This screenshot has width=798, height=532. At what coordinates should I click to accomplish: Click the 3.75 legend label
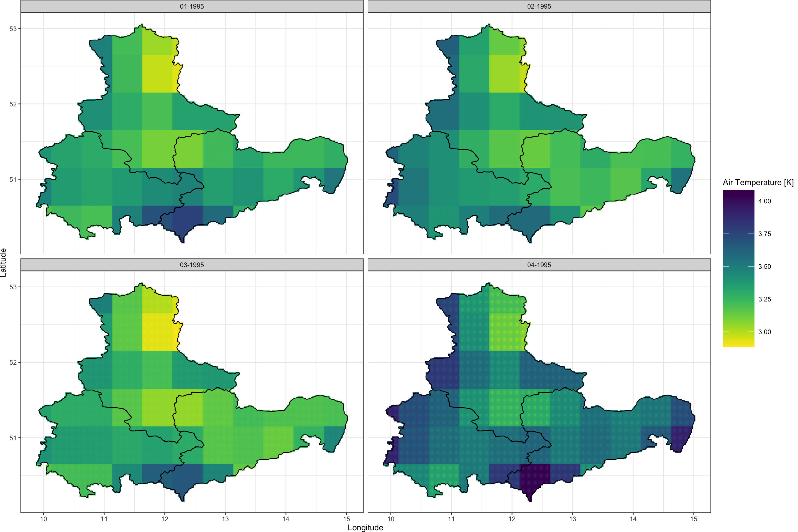(764, 234)
